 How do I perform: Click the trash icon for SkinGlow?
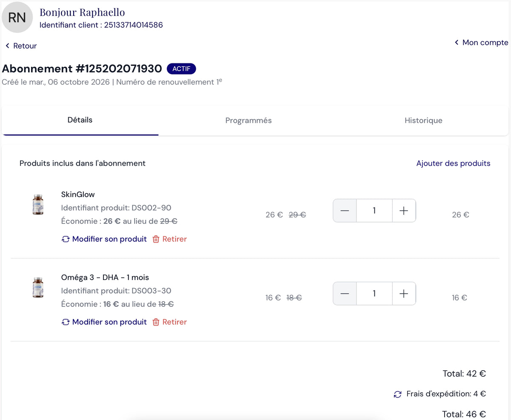point(156,239)
